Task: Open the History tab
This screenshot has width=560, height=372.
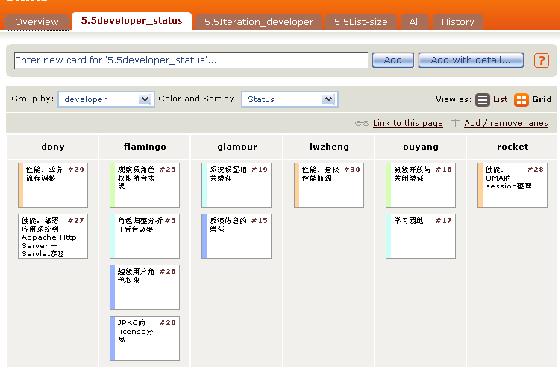Action: 458,22
